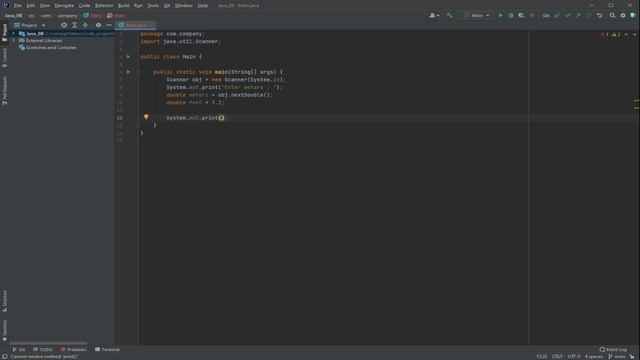
Task: Open the Problems tool window tab
Action: [73, 349]
